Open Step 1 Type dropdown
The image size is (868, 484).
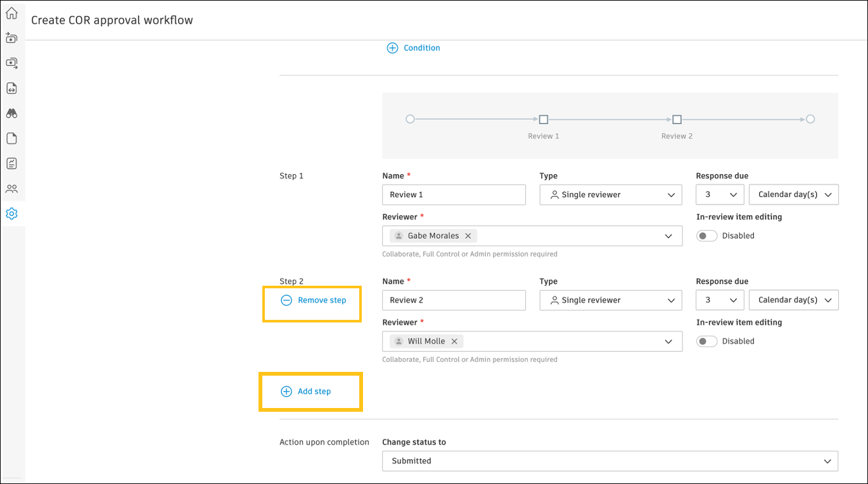pyautogui.click(x=611, y=195)
